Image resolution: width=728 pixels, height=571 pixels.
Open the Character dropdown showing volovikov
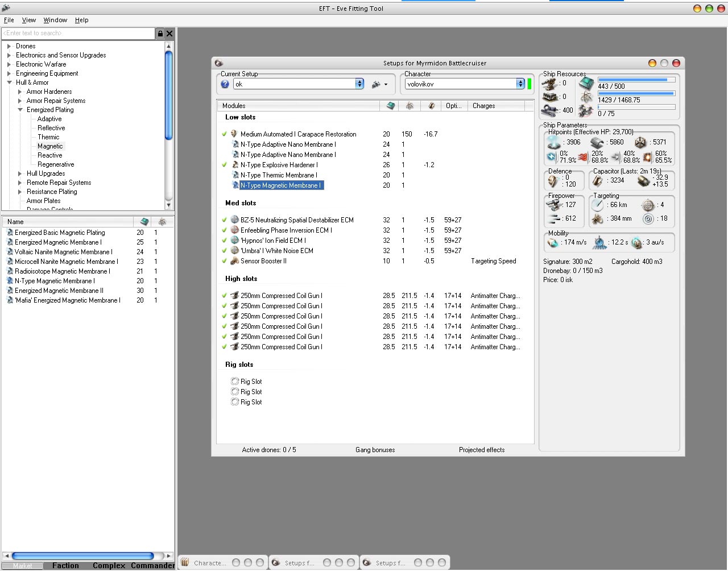(520, 84)
